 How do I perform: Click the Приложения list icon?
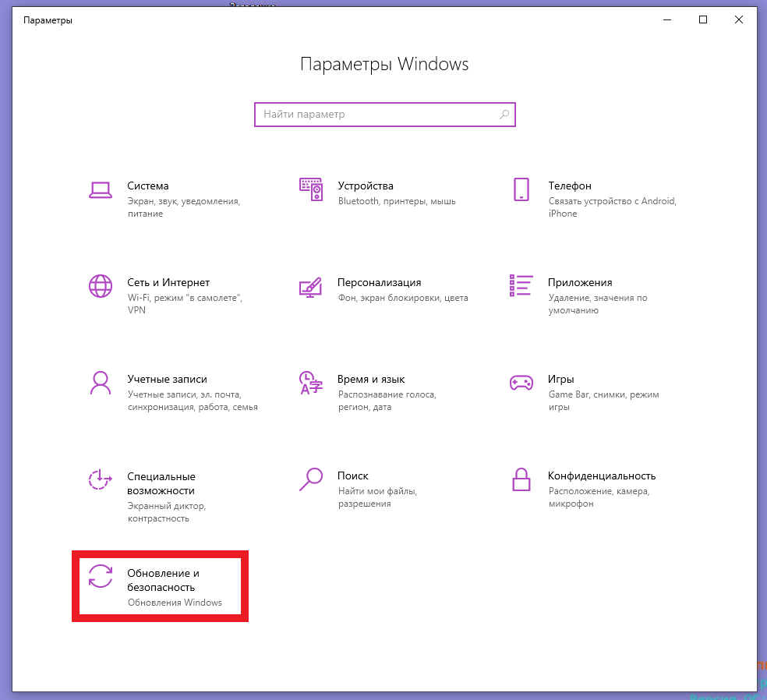[521, 286]
